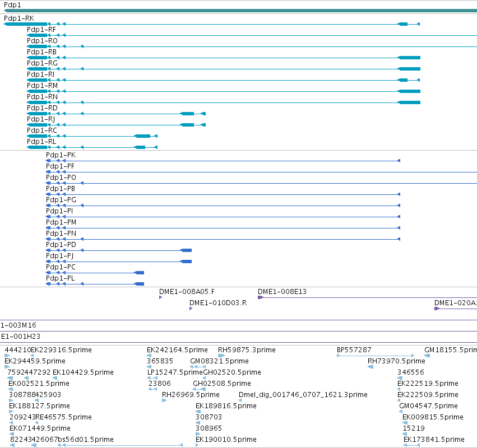Image resolution: width=477 pixels, height=448 pixels.
Task: Click the Pdp1-RM transcript label
Action: click(42, 86)
